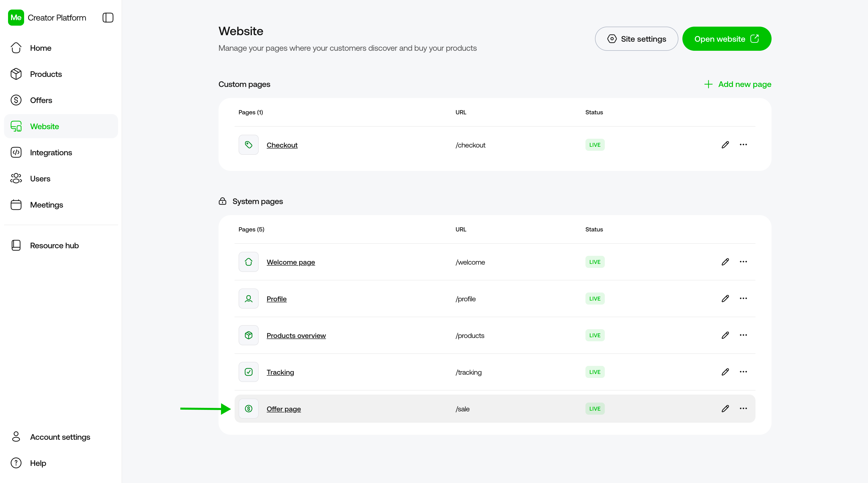Viewport: 868px width, 483px height.
Task: Open more options for the Offer page
Action: (743, 409)
